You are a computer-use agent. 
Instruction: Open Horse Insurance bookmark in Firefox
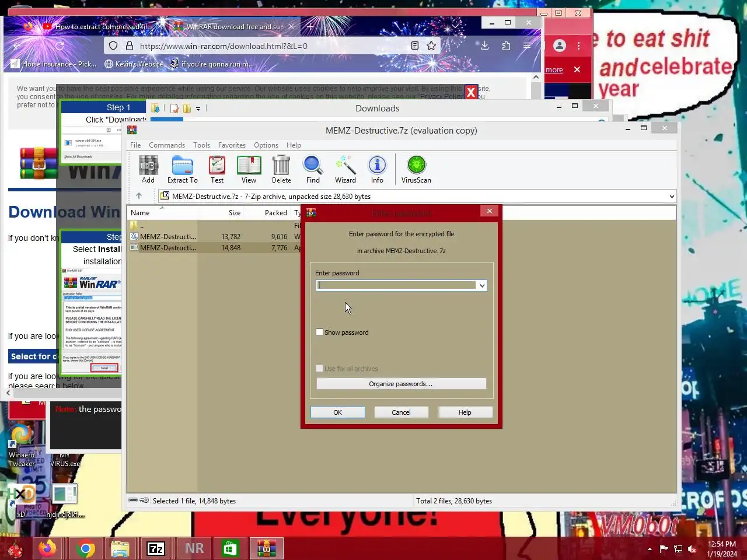(x=54, y=64)
